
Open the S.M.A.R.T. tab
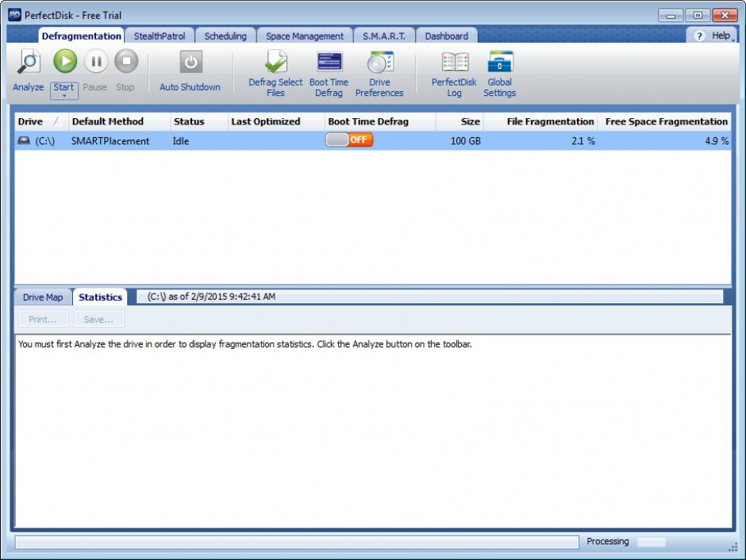[384, 36]
